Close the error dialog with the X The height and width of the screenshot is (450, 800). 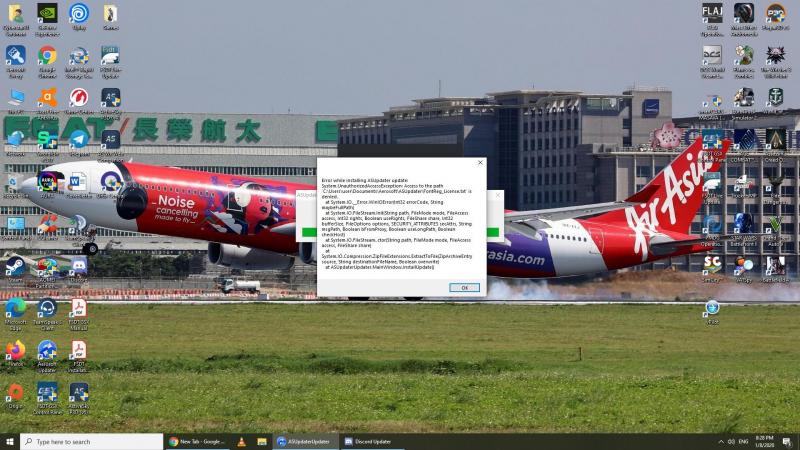pos(480,163)
